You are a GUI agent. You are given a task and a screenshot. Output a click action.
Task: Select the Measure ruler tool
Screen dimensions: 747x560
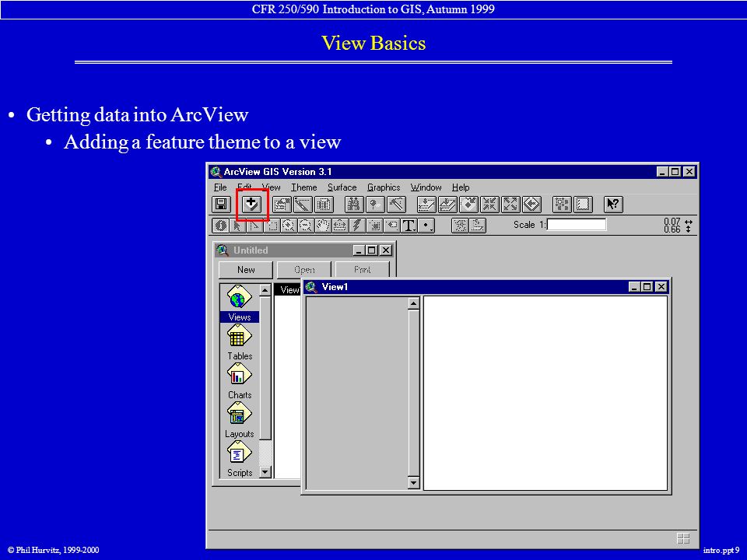pos(340,226)
